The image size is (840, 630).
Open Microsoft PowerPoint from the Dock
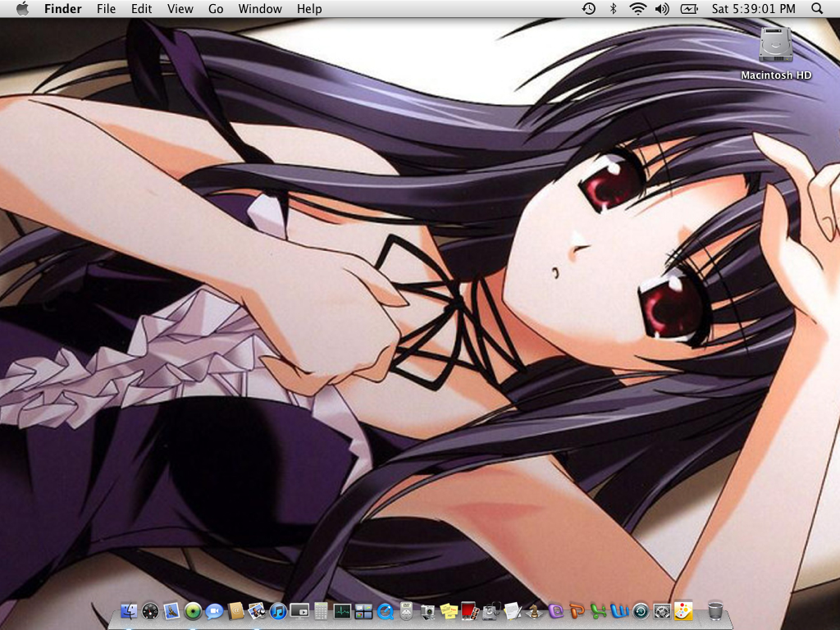(577, 610)
